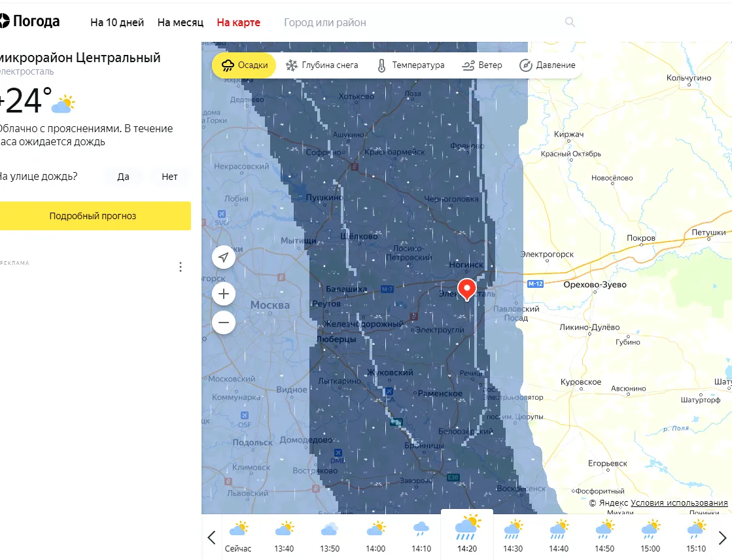Zoom out the map with minus button

click(x=224, y=323)
